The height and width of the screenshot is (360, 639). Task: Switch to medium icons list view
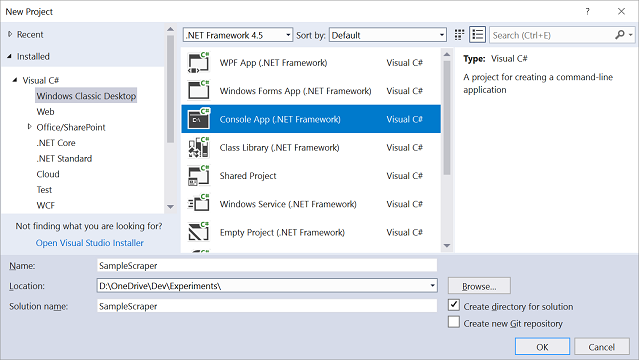click(x=477, y=35)
